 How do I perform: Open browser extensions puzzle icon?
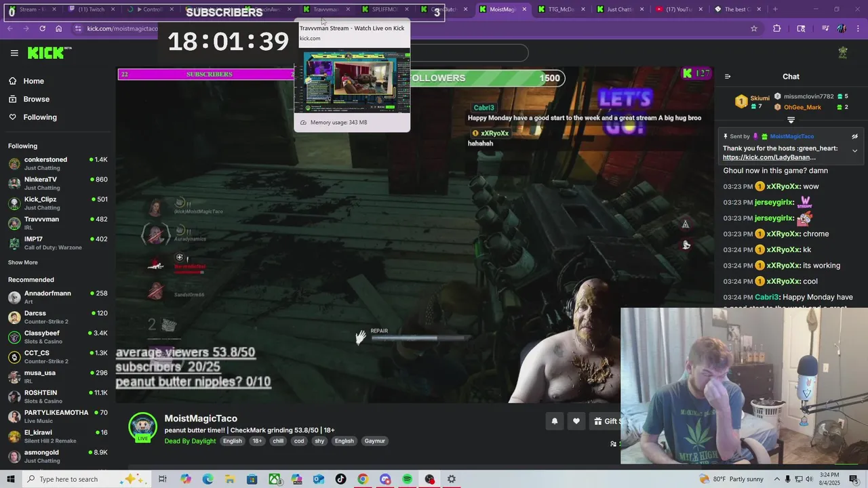(x=777, y=28)
